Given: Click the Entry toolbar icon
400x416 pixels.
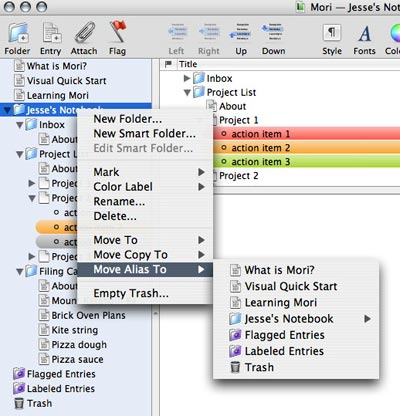Looking at the screenshot, I should (51, 33).
